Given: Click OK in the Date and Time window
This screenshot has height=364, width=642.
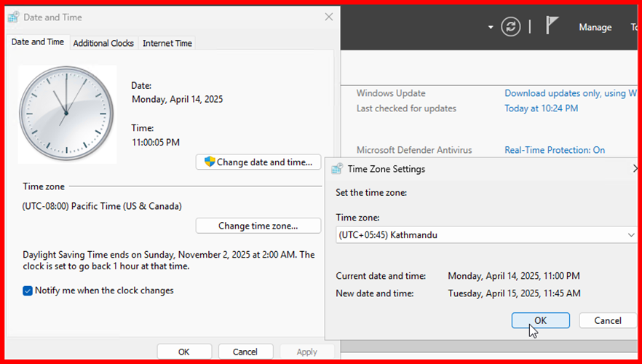Looking at the screenshot, I should click(x=184, y=352).
